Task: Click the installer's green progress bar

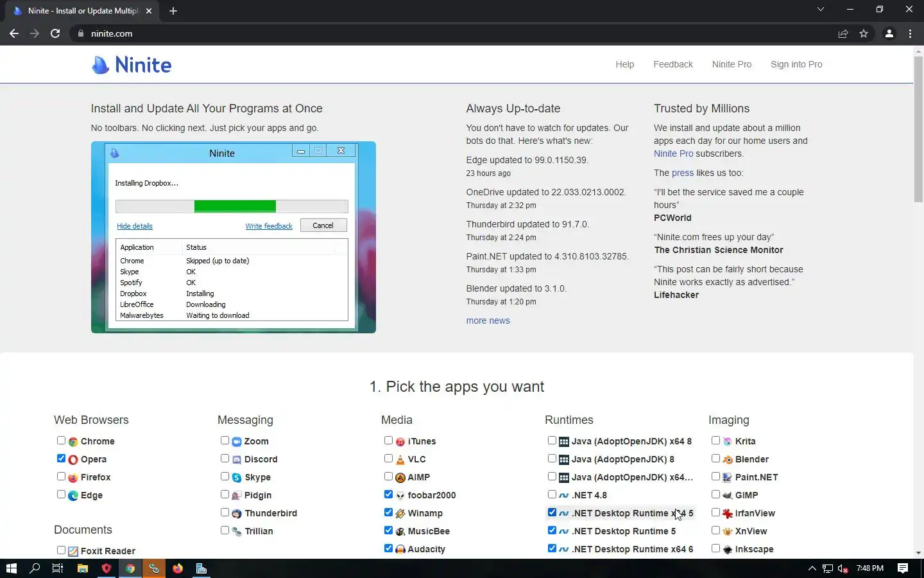Action: pos(235,206)
